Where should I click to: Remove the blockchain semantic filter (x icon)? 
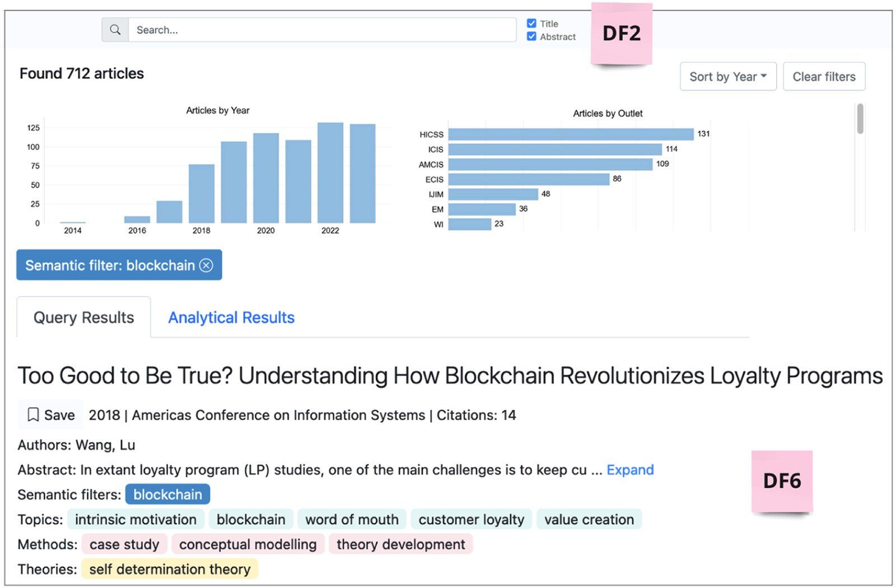pos(206,265)
